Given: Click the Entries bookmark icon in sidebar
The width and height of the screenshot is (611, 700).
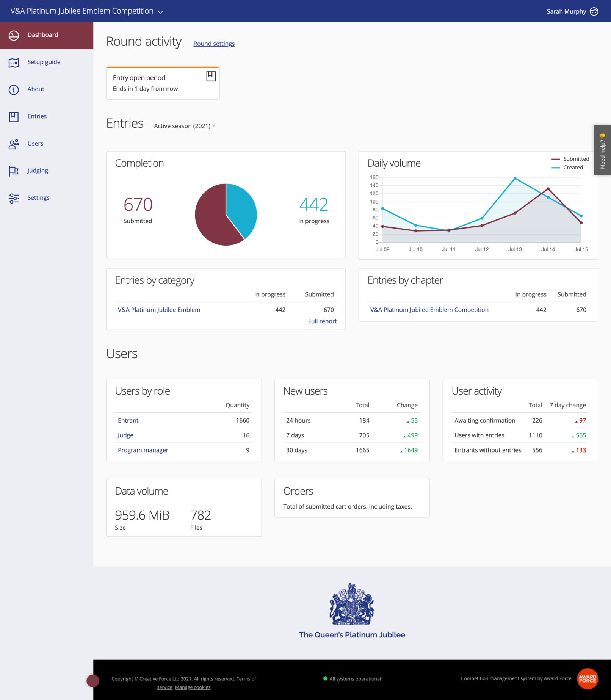Looking at the screenshot, I should click(14, 117).
